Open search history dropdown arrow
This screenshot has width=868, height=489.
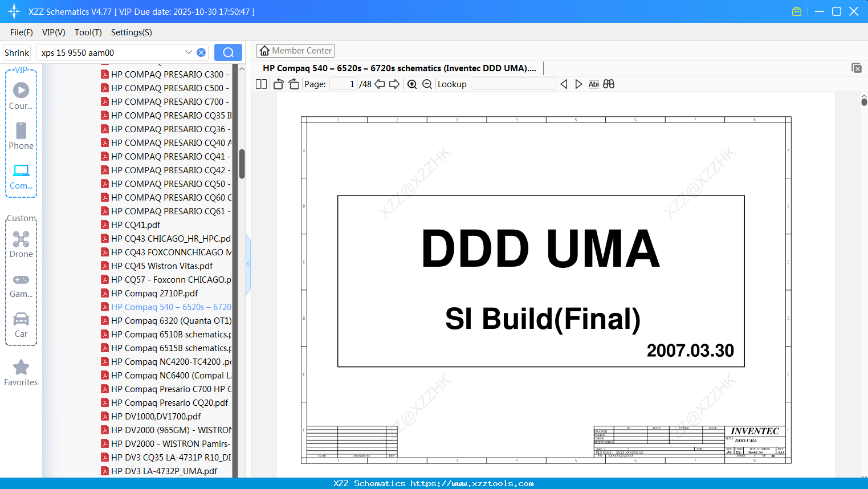pyautogui.click(x=189, y=52)
